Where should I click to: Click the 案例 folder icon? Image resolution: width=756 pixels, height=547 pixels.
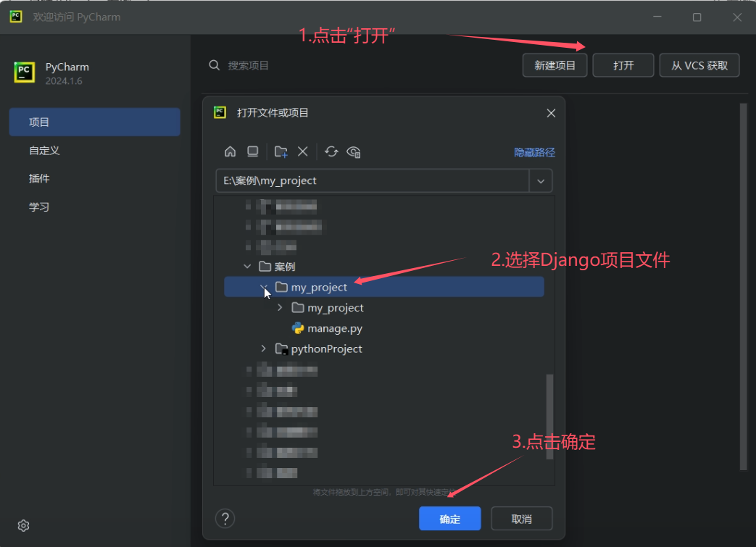(265, 266)
